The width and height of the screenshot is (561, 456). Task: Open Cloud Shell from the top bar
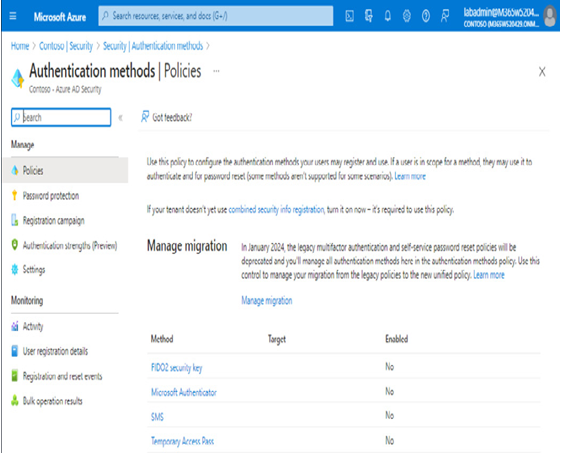tap(350, 16)
